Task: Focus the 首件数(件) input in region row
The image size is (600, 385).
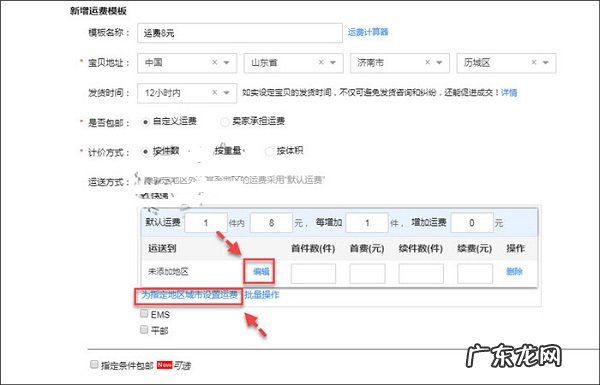Action: click(313, 273)
